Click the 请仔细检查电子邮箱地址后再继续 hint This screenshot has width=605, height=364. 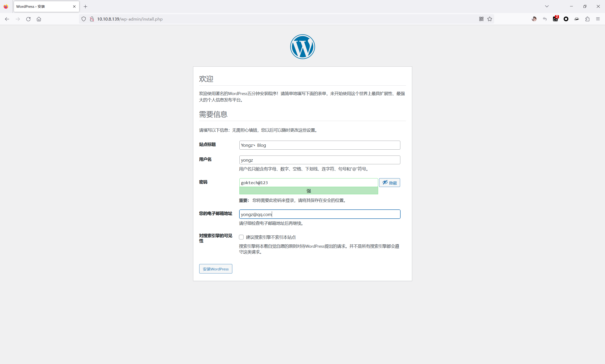click(x=272, y=223)
